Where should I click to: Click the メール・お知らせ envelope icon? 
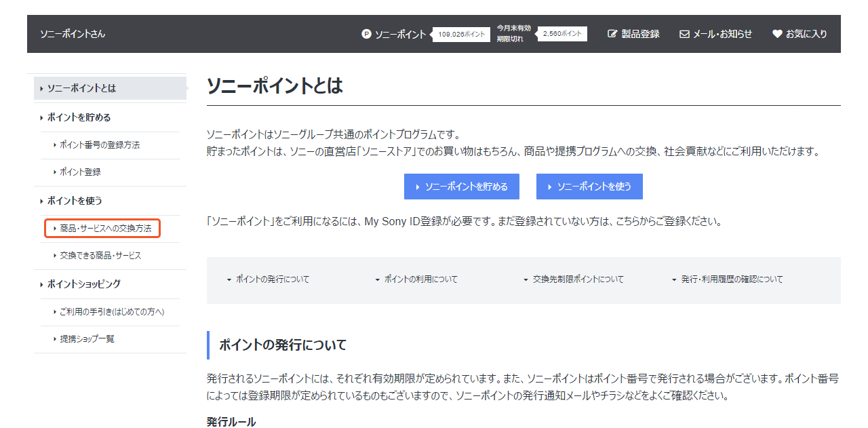(684, 34)
